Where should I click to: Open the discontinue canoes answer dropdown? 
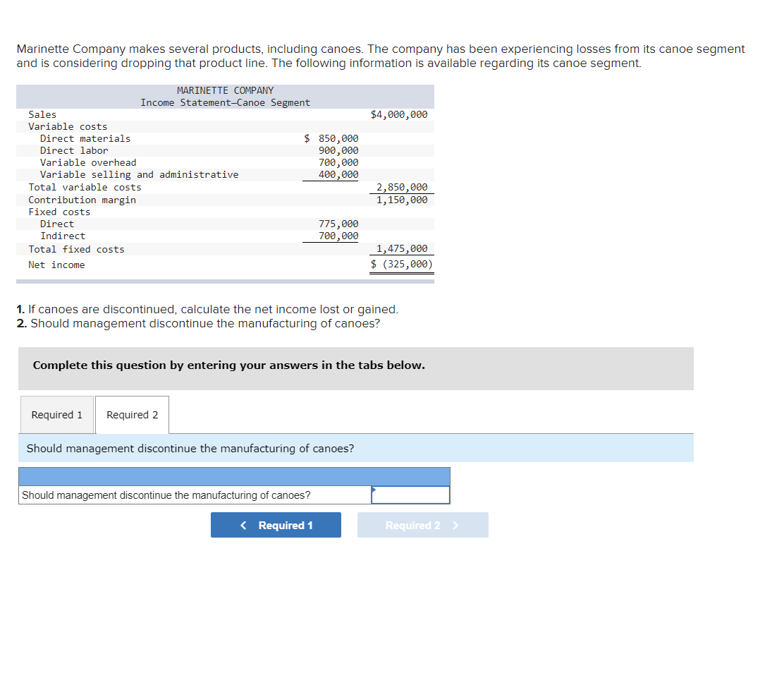point(410,495)
